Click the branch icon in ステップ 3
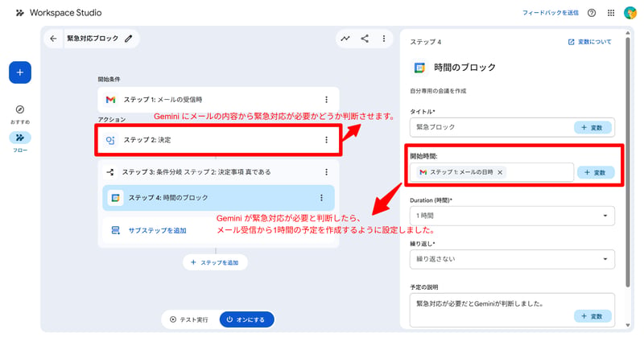 tap(110, 172)
